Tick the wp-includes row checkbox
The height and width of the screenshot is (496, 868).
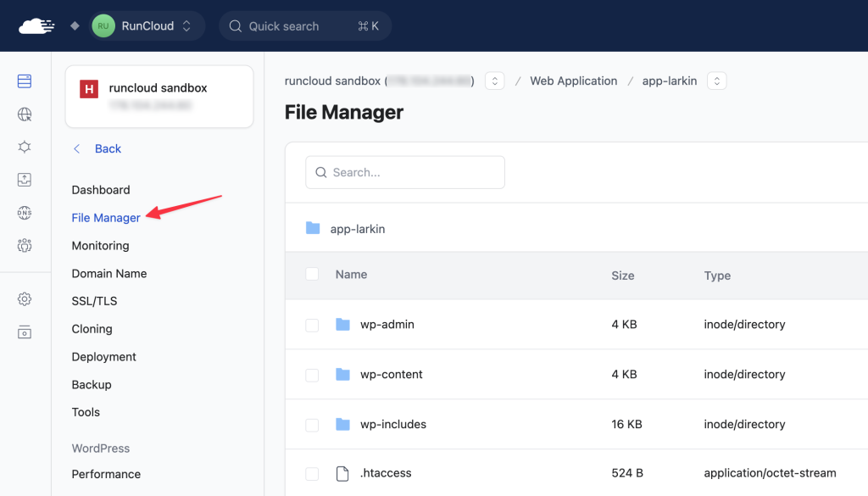312,425
